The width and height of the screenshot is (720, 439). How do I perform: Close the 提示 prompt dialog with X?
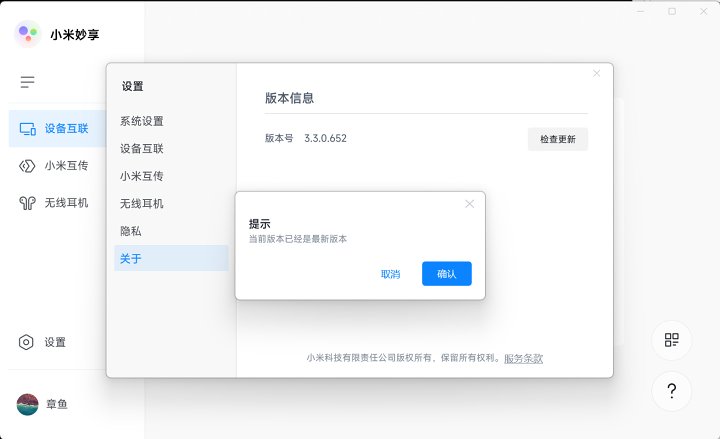(469, 204)
